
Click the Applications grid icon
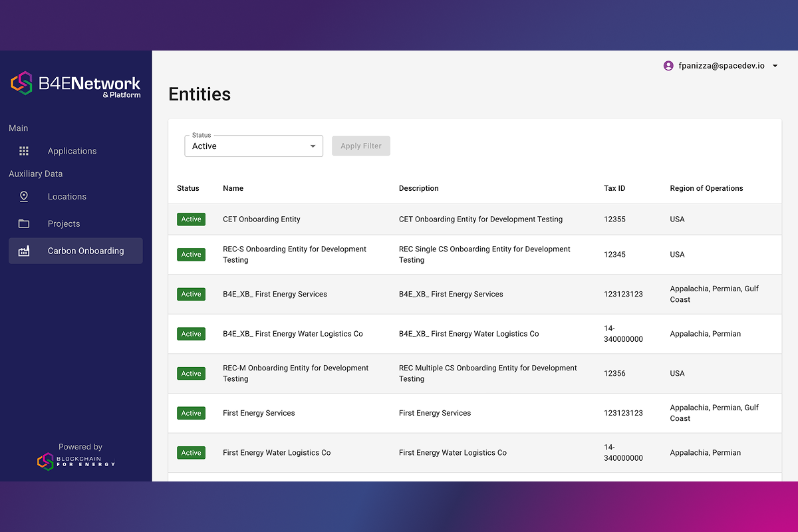coord(24,151)
